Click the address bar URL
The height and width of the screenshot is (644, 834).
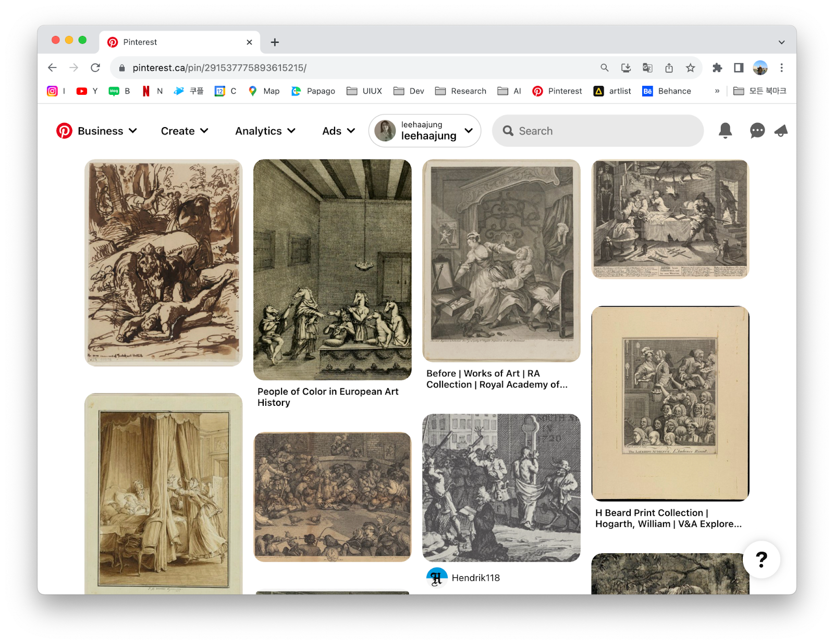click(x=219, y=68)
